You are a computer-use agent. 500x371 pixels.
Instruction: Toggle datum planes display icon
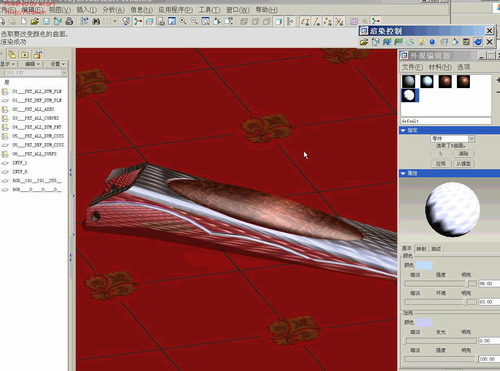click(305, 22)
